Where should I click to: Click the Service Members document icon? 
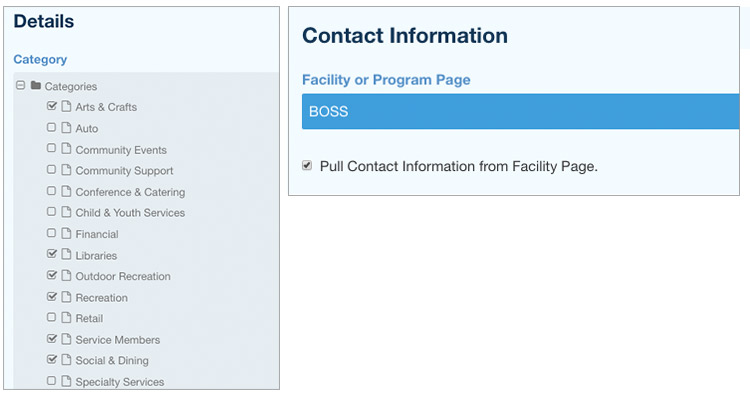pos(66,339)
